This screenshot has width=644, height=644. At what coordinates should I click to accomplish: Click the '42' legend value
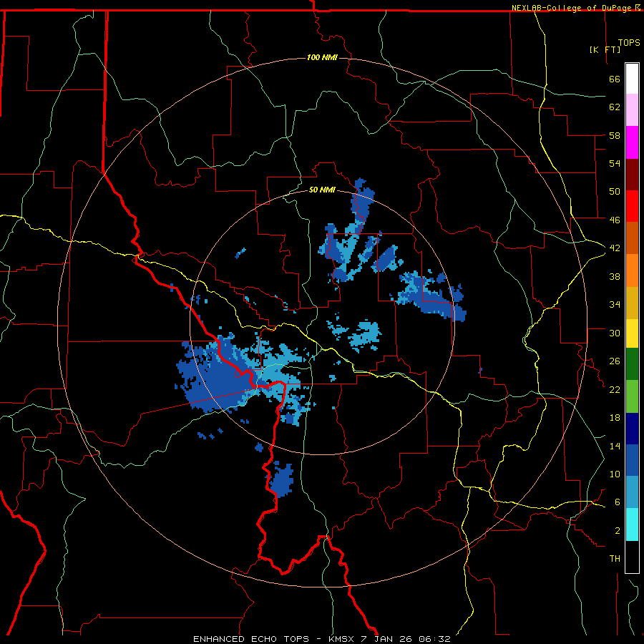[x=615, y=248]
